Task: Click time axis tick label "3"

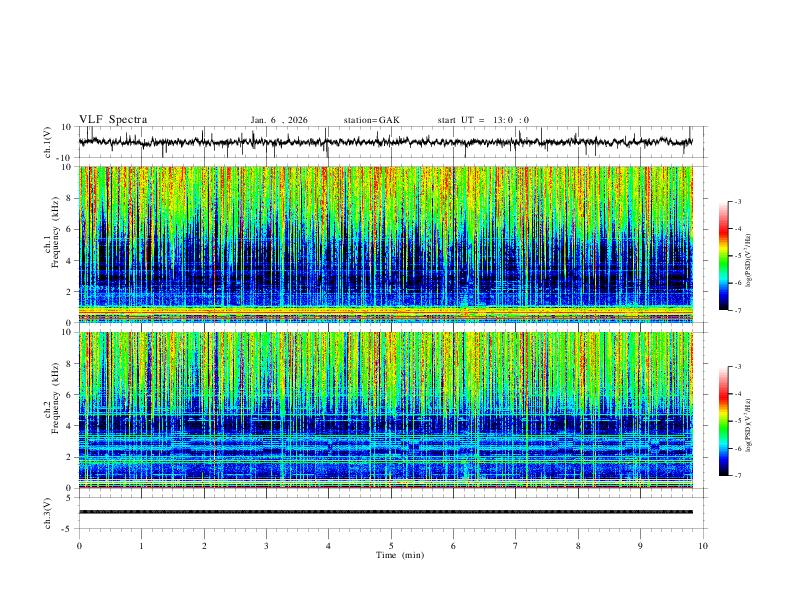Action: 266,546
